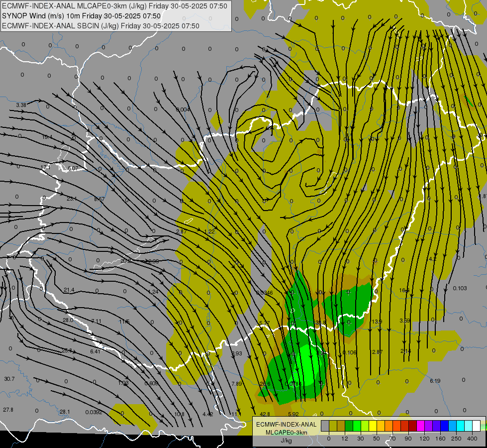Click the map value '21.4'

click(69, 290)
